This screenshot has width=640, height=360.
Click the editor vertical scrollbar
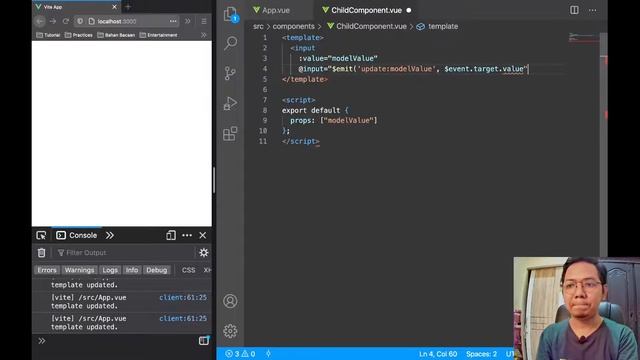tap(603, 143)
